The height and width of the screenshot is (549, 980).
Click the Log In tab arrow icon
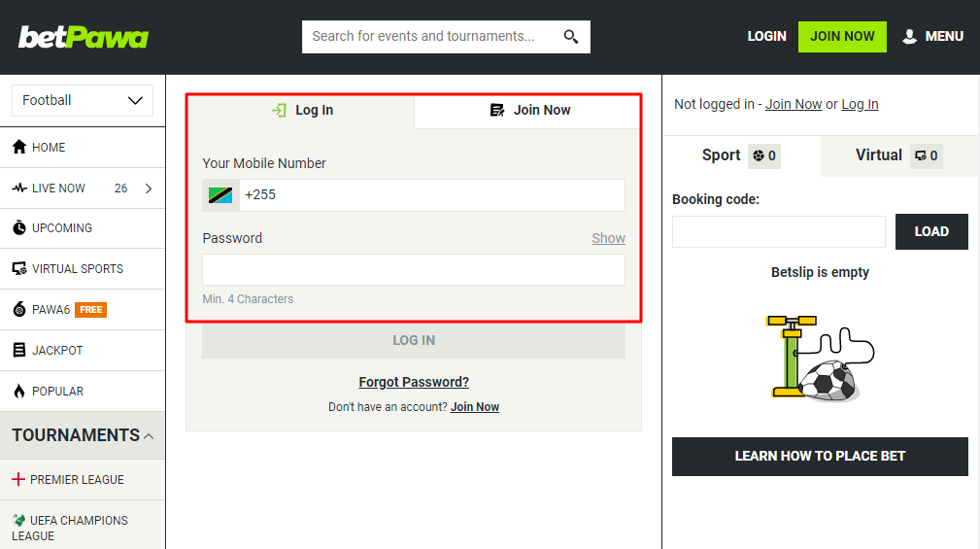[x=280, y=110]
